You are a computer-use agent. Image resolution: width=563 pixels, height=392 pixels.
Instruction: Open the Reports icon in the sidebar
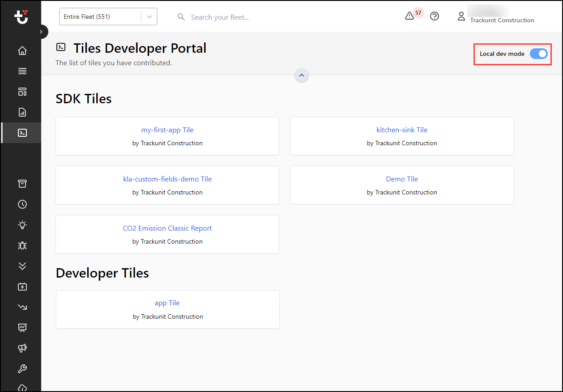pyautogui.click(x=22, y=112)
